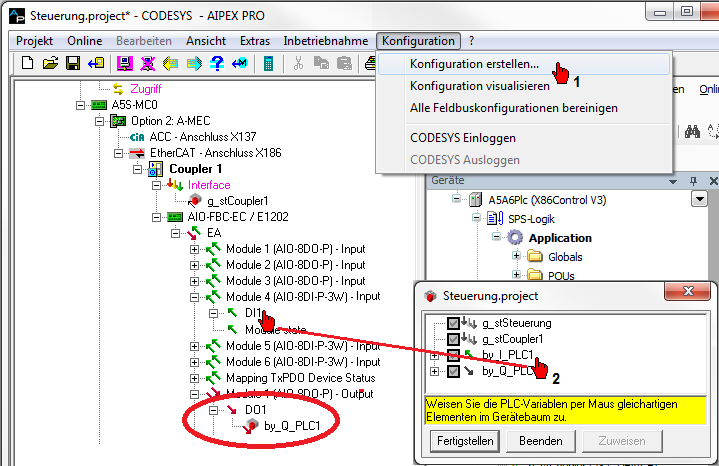719x466 pixels.
Task: Click the blue question mark help icon
Action: pyautogui.click(x=216, y=63)
